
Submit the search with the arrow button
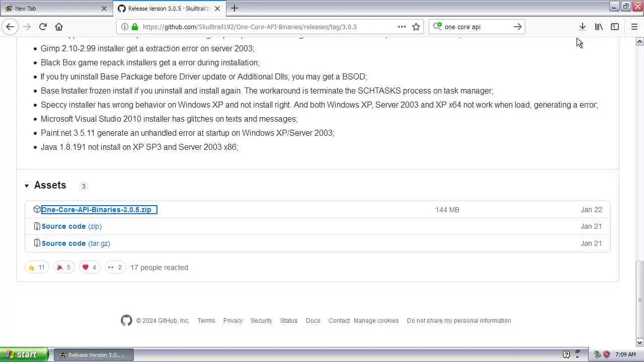pyautogui.click(x=517, y=27)
